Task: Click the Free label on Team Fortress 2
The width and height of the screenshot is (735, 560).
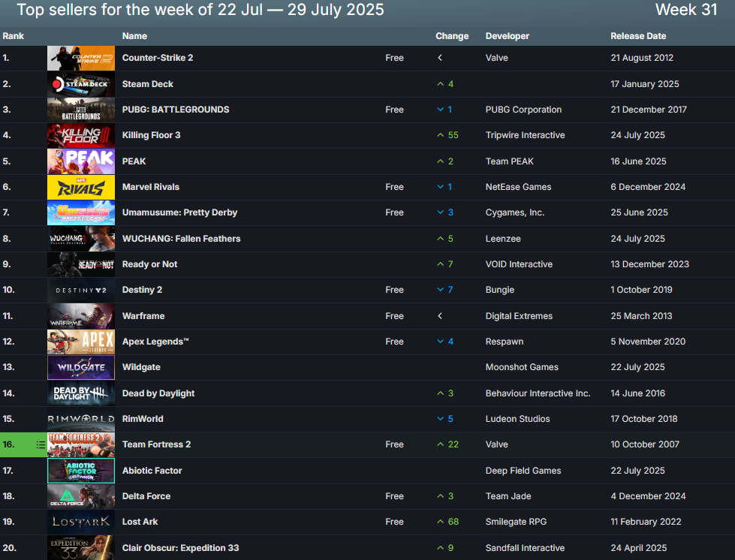Action: (394, 444)
